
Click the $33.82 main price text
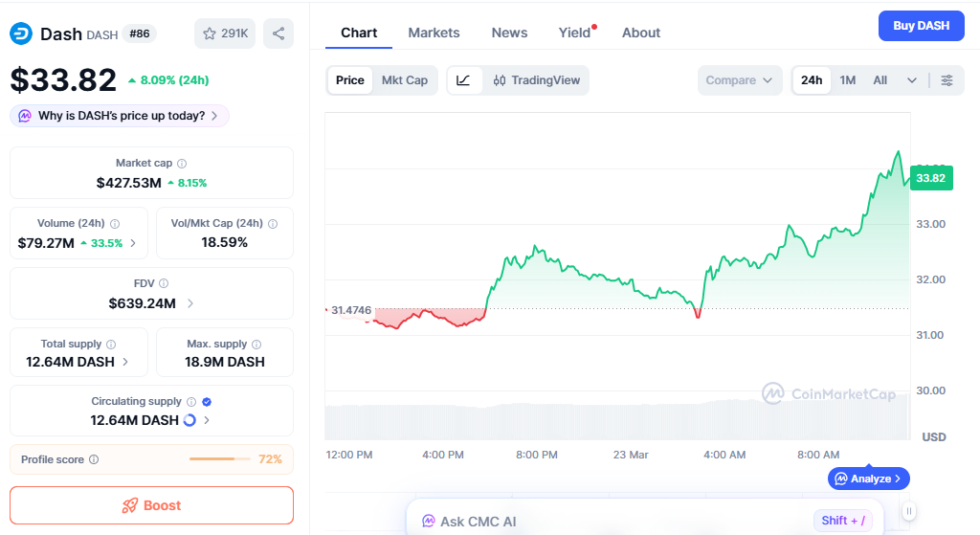coord(63,80)
